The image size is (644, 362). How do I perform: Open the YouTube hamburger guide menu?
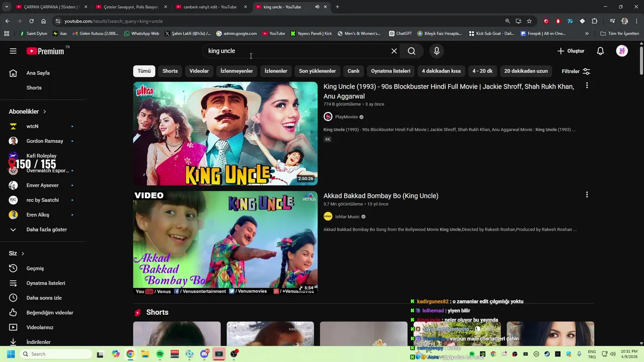tap(13, 51)
